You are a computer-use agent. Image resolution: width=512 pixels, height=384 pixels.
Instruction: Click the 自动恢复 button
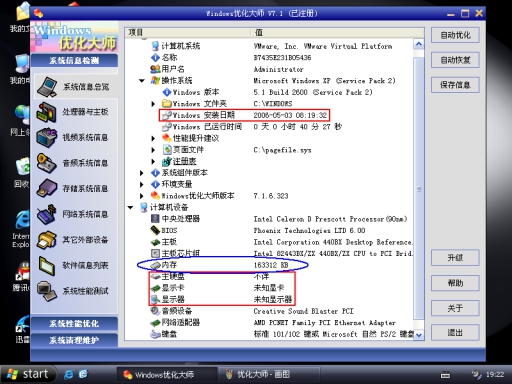[455, 60]
